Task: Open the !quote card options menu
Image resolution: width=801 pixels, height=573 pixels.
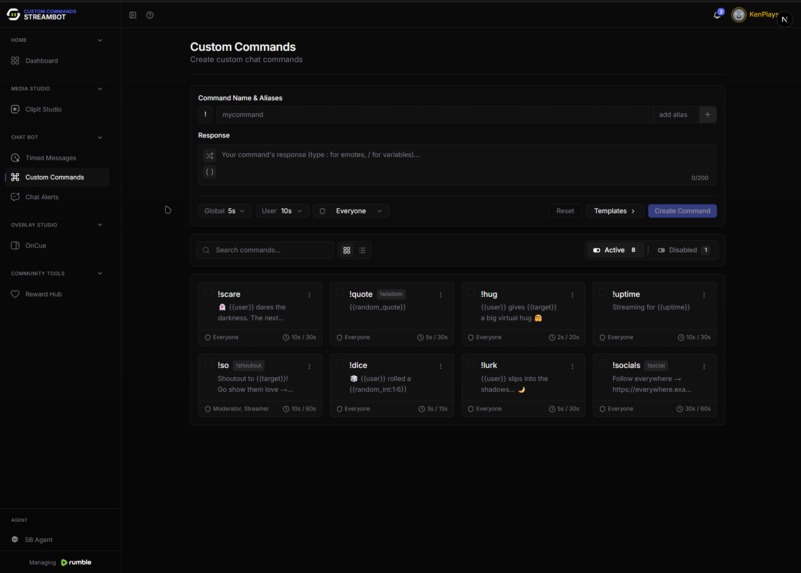Action: click(441, 295)
